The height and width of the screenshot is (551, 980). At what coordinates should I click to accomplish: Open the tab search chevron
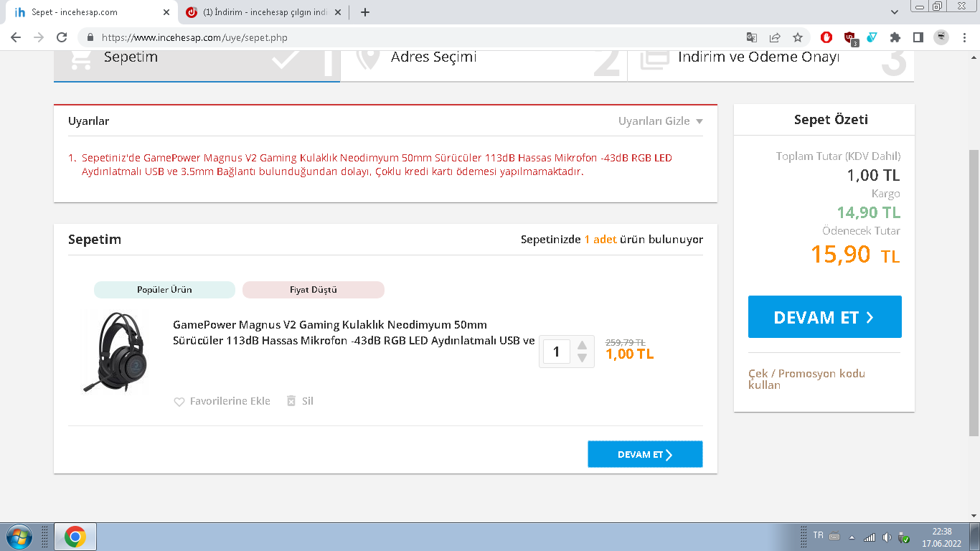click(x=895, y=12)
